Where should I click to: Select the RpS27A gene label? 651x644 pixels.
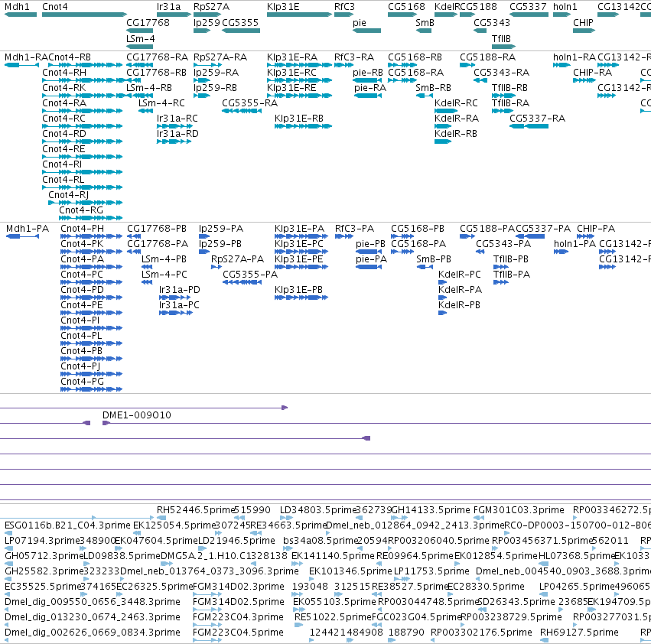tap(211, 7)
